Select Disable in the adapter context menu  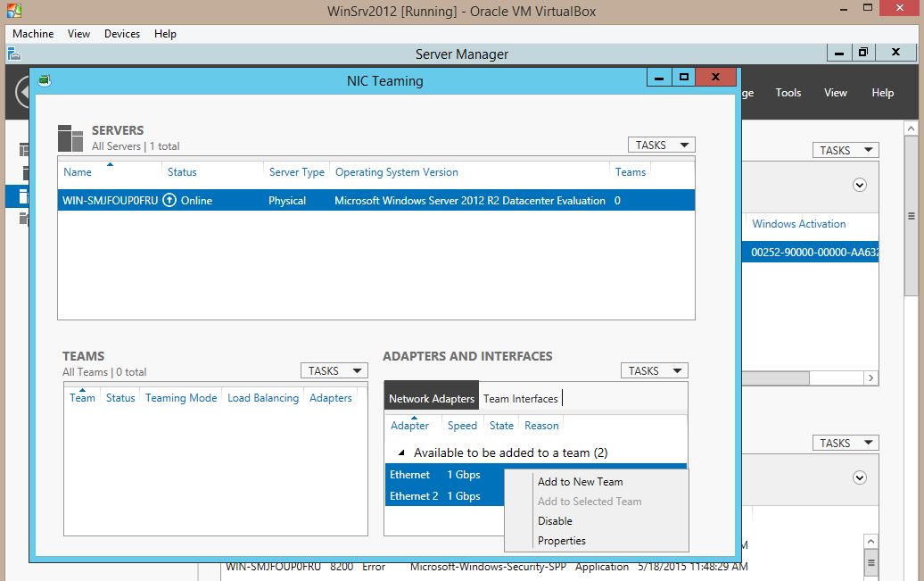pyautogui.click(x=555, y=521)
